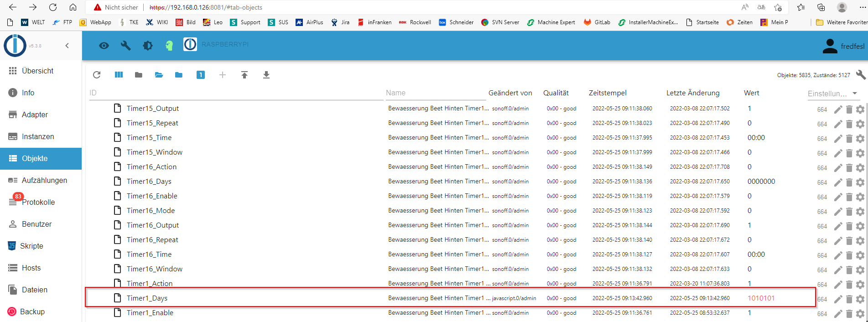Viewport: 868px width, 322px height.
Task: Open Aufzählungen in sidebar
Action: (41, 180)
